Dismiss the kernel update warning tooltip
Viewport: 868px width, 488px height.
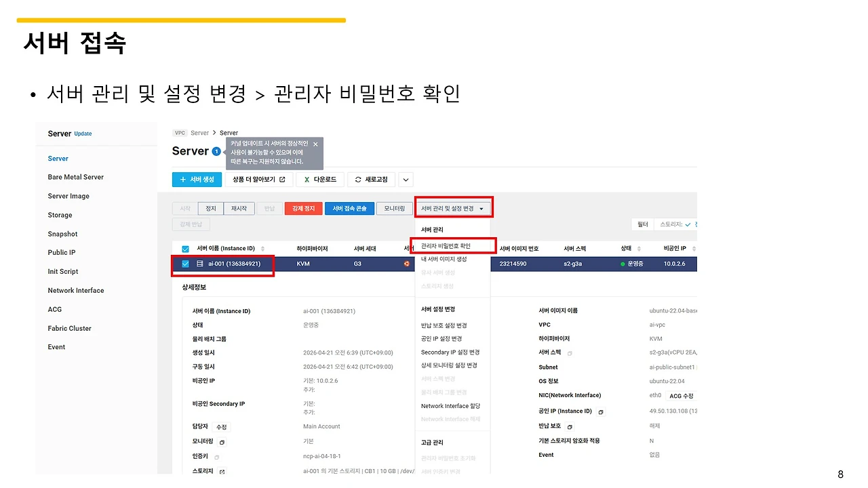(x=315, y=144)
